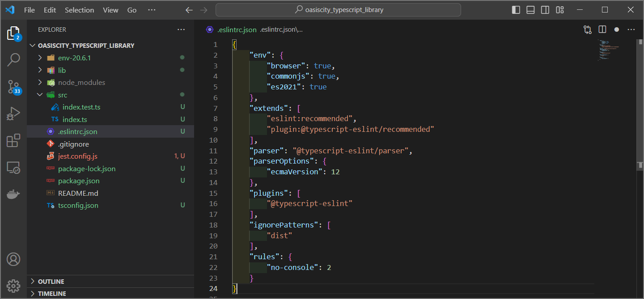This screenshot has width=644, height=299.
Task: Expand the node_modules folder
Action: (x=40, y=82)
